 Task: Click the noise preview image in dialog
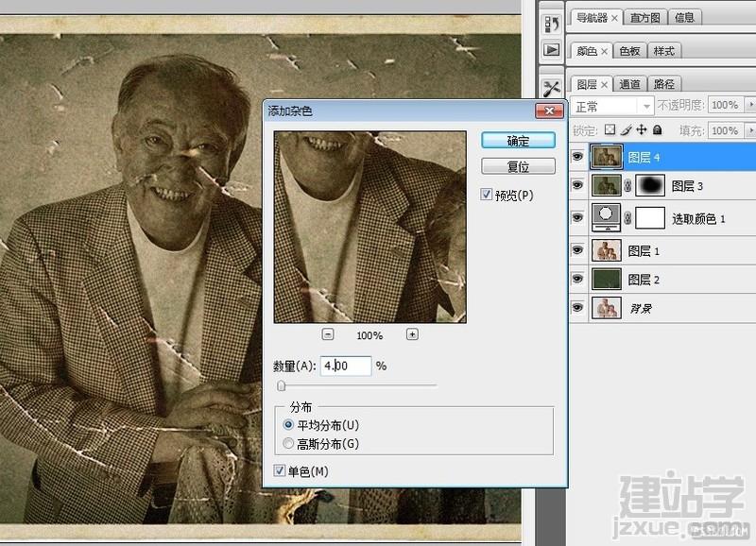tap(369, 227)
